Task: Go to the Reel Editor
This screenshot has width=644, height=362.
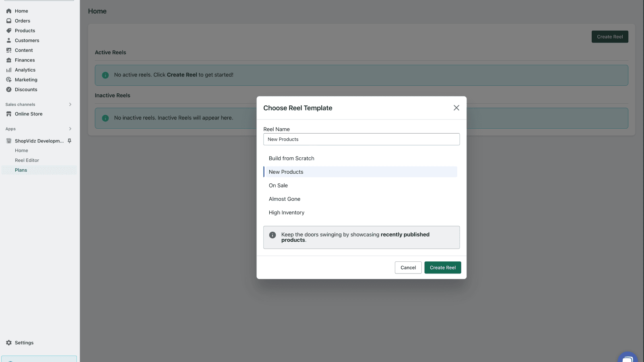Action: tap(27, 160)
